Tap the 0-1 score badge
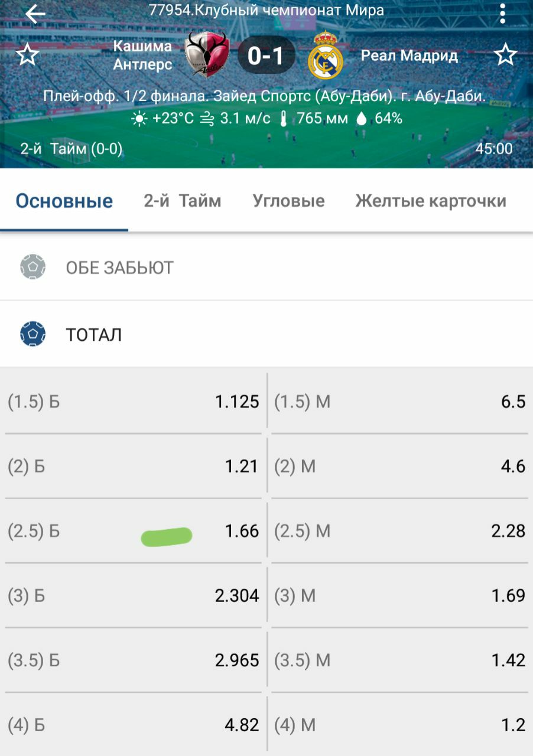The width and height of the screenshot is (533, 756). pyautogui.click(x=266, y=56)
